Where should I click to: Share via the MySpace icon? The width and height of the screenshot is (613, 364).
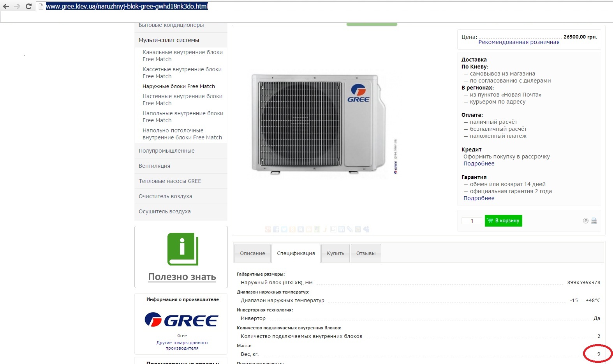pos(366,229)
